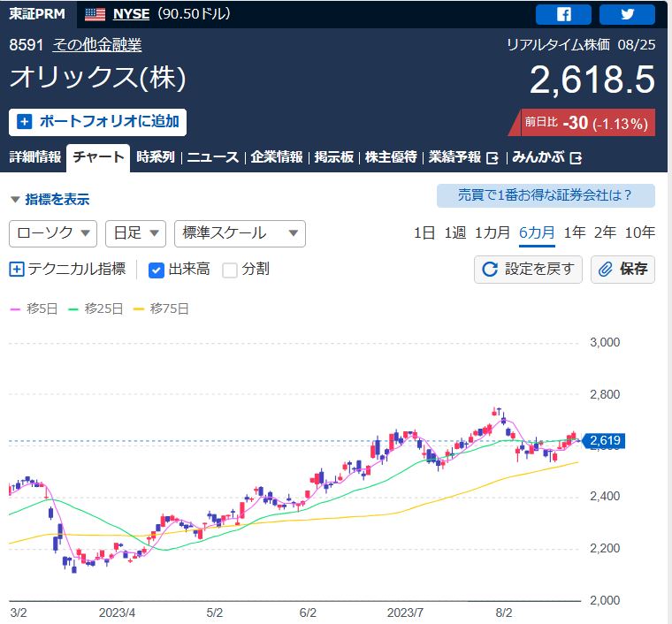Open external link icon next to みんかぶ
This screenshot has width=672, height=624.
pos(576,158)
